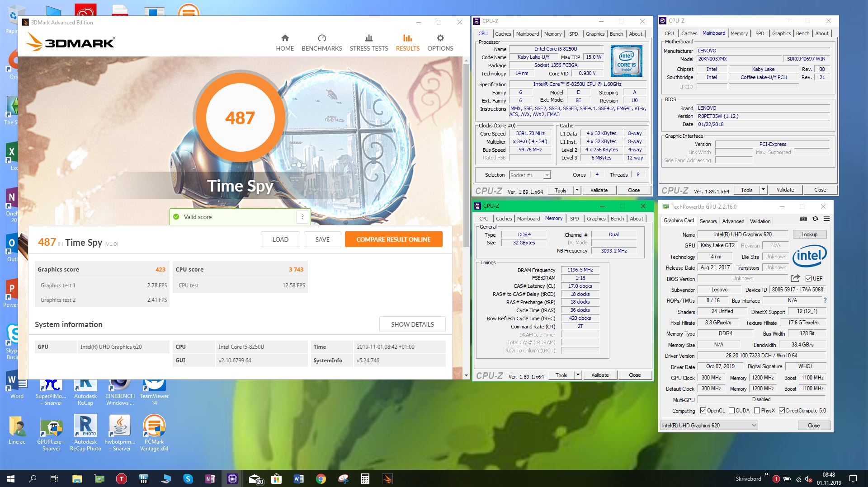Screen dimensions: 868x487
Task: Click the scroll down arrow in 3DMark
Action: [467, 375]
